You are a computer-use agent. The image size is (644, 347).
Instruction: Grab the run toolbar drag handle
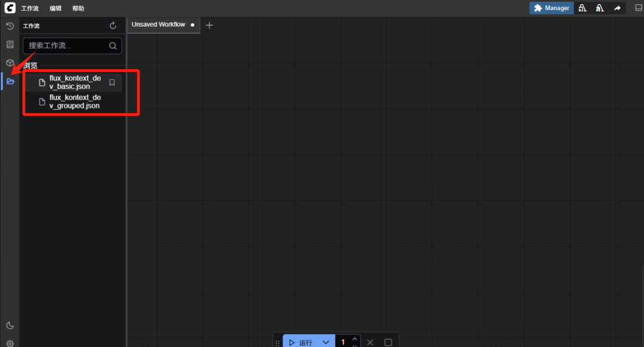pyautogui.click(x=278, y=342)
